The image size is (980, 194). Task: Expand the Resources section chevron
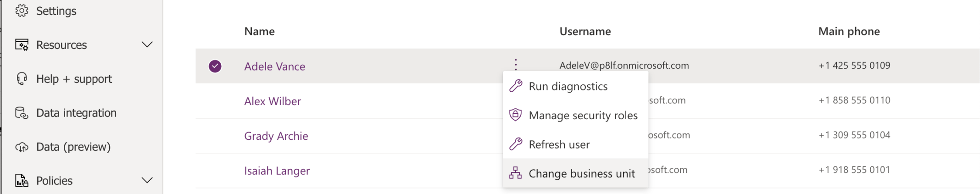coord(147,44)
